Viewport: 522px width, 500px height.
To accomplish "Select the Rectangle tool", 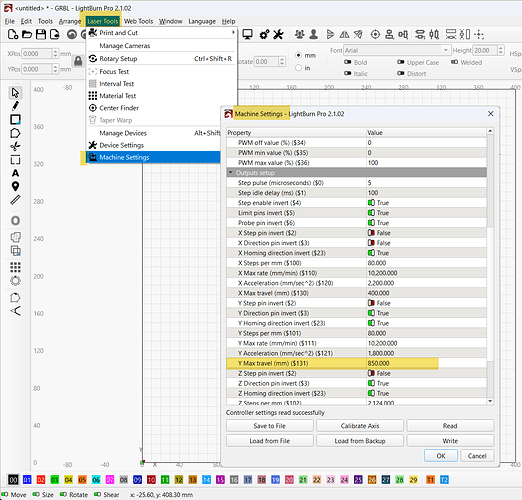I will pyautogui.click(x=15, y=119).
